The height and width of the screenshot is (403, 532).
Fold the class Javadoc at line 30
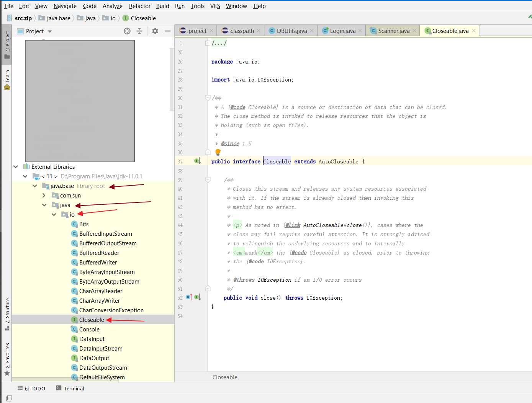point(208,98)
